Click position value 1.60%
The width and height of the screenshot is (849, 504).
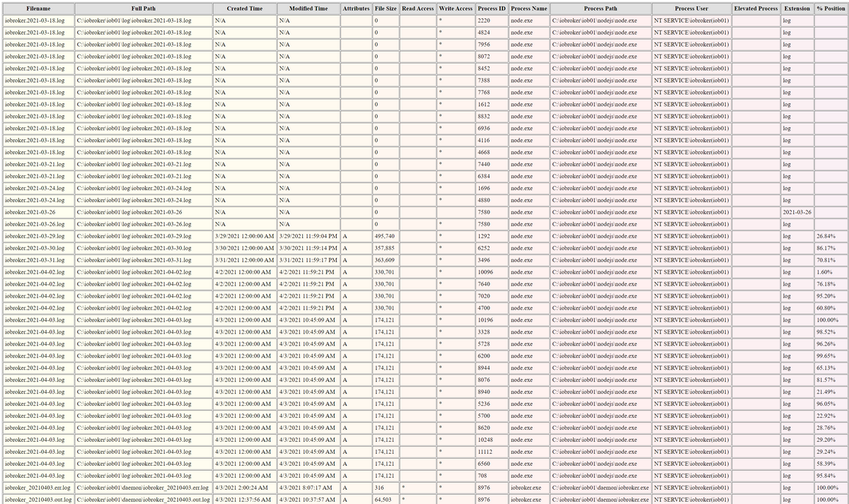[830, 272]
